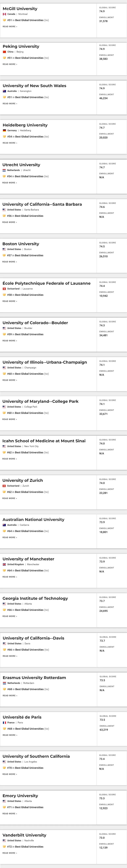Select Best Global Universities link for Emory University

click(29, 807)
